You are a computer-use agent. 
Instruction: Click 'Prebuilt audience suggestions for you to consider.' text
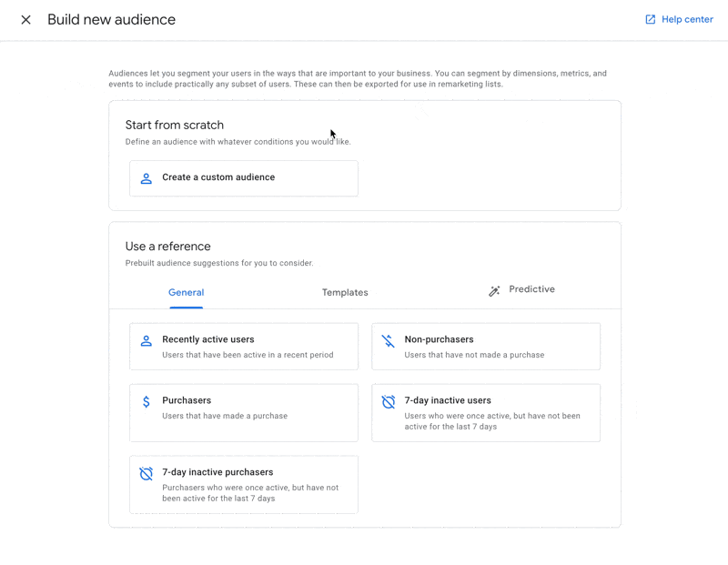[219, 263]
